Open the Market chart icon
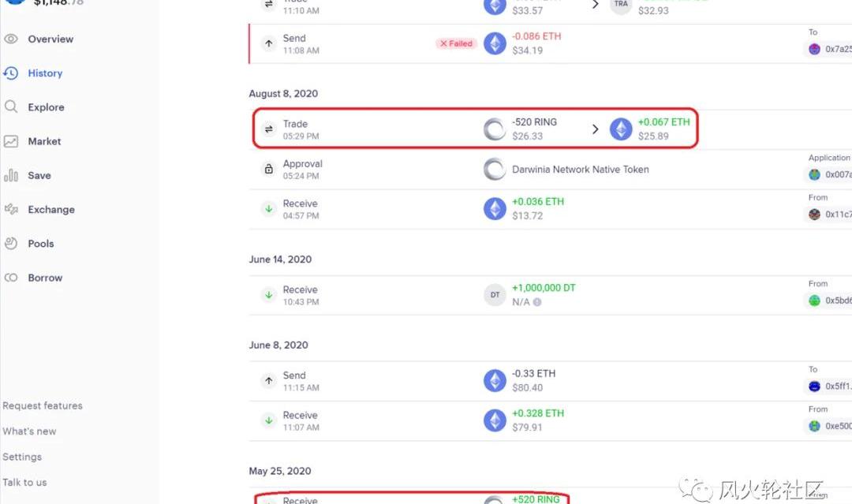The width and height of the screenshot is (852, 504). [11, 141]
